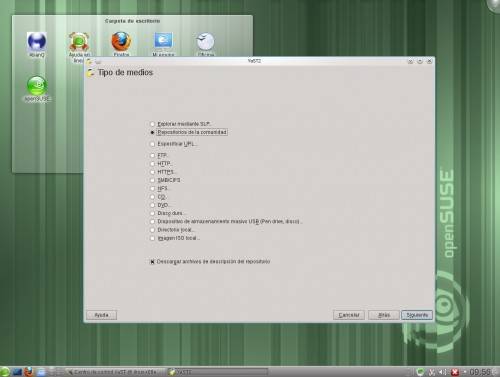Open the KDE application launcher menu

coord(5,372)
